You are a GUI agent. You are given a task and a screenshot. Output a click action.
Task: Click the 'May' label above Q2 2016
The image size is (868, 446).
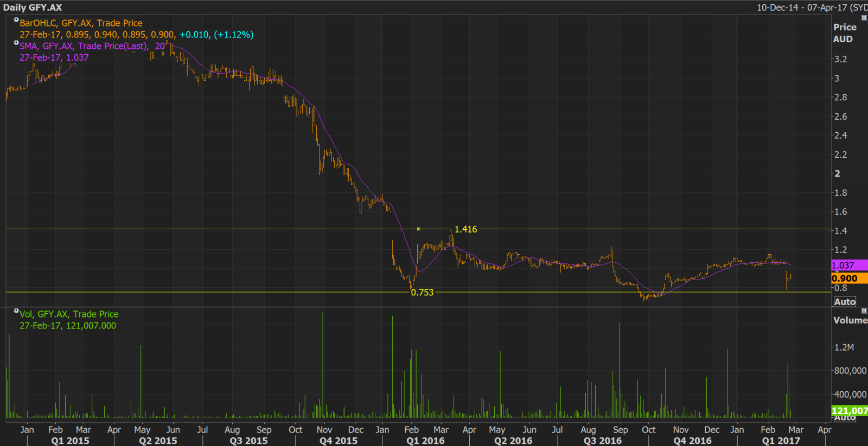click(x=497, y=430)
